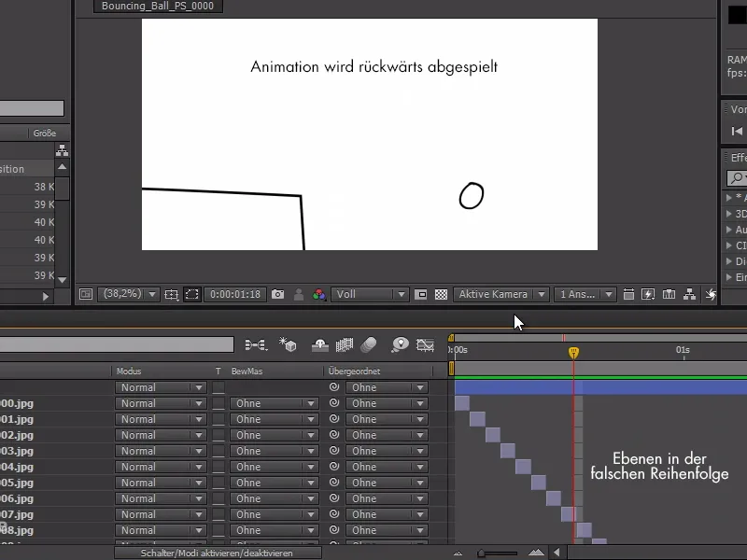This screenshot has height=560, width=747.
Task: Click parent pick whip for 00.jpg layer
Action: click(334, 403)
